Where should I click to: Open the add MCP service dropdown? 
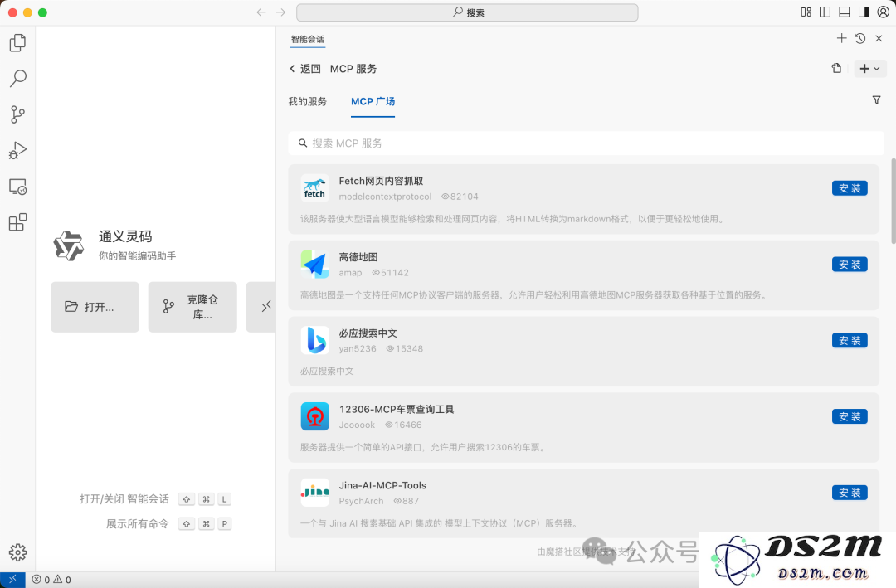(x=869, y=69)
